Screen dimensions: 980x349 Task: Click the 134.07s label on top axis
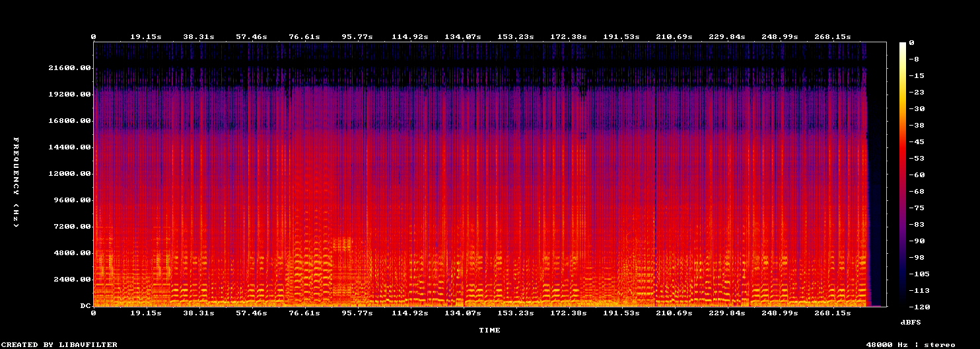click(463, 37)
